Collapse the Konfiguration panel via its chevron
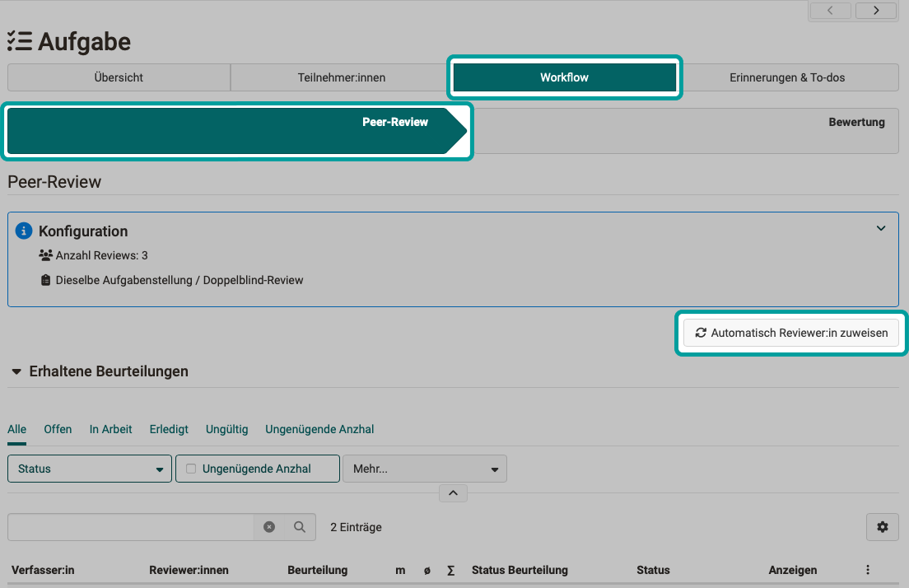Image resolution: width=909 pixels, height=588 pixels. [x=880, y=228]
